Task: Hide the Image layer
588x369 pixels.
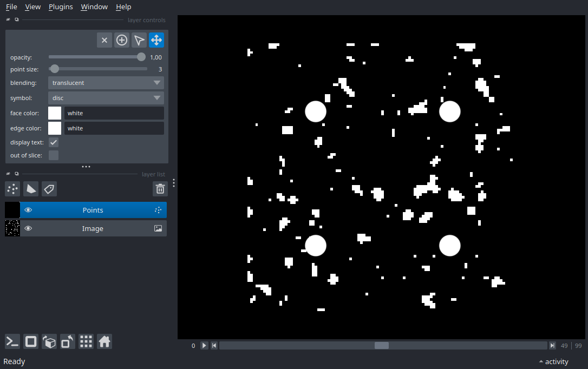Action: click(x=28, y=228)
